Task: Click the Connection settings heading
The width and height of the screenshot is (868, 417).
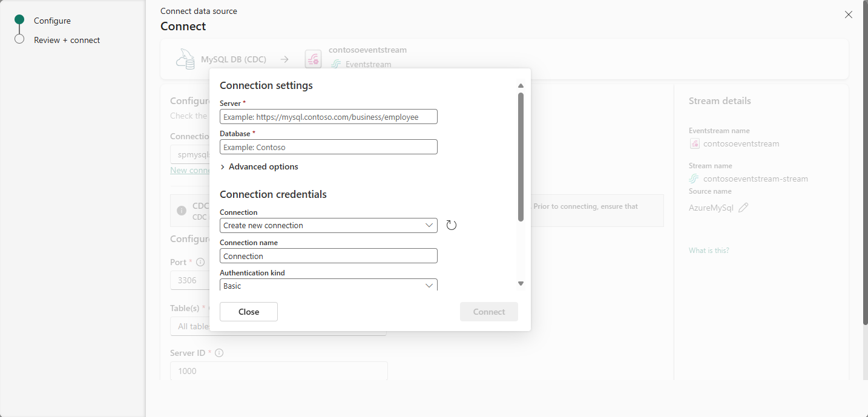Action: [x=266, y=85]
